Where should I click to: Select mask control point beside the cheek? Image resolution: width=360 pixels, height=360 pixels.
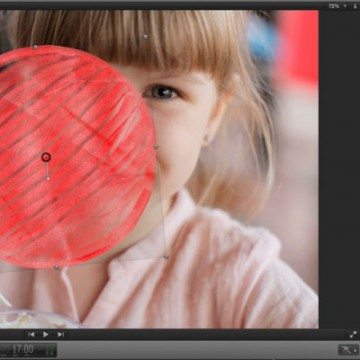click(156, 146)
